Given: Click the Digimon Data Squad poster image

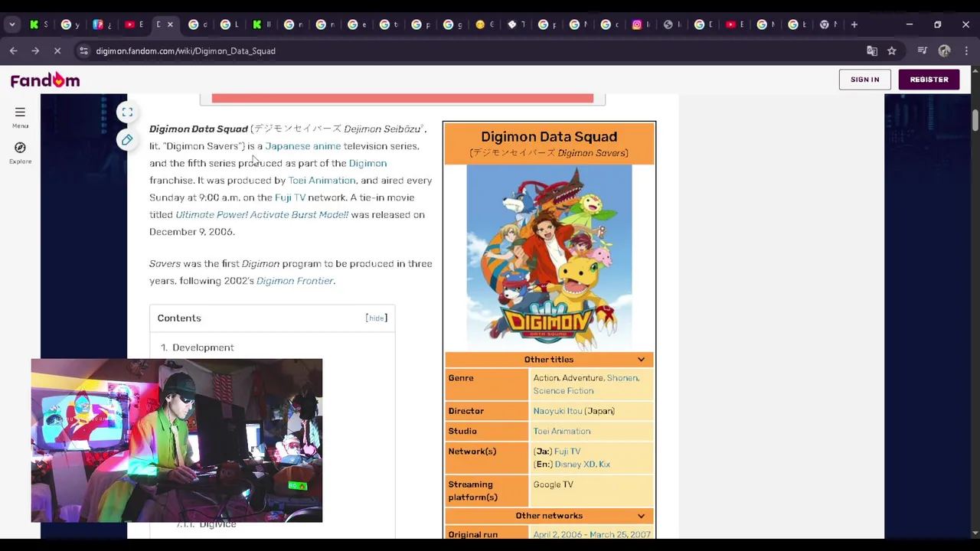Looking at the screenshot, I should pyautogui.click(x=549, y=258).
